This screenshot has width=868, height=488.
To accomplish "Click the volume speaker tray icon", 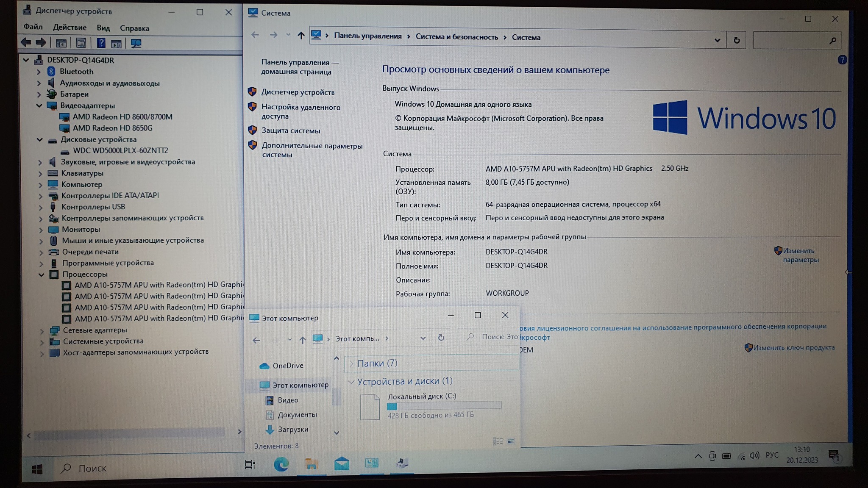I will coord(754,456).
